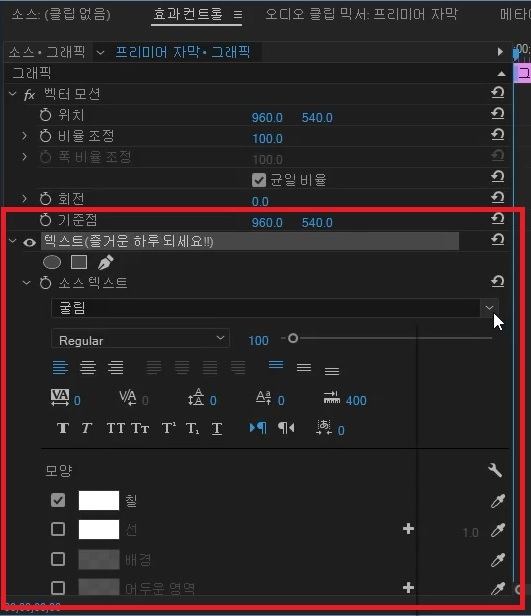Enable the 어두운 영역 shadow checkbox
The width and height of the screenshot is (531, 616).
[x=58, y=588]
